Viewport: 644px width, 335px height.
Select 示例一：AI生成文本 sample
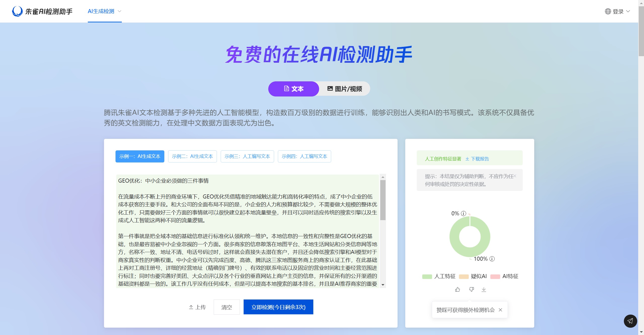[140, 156]
